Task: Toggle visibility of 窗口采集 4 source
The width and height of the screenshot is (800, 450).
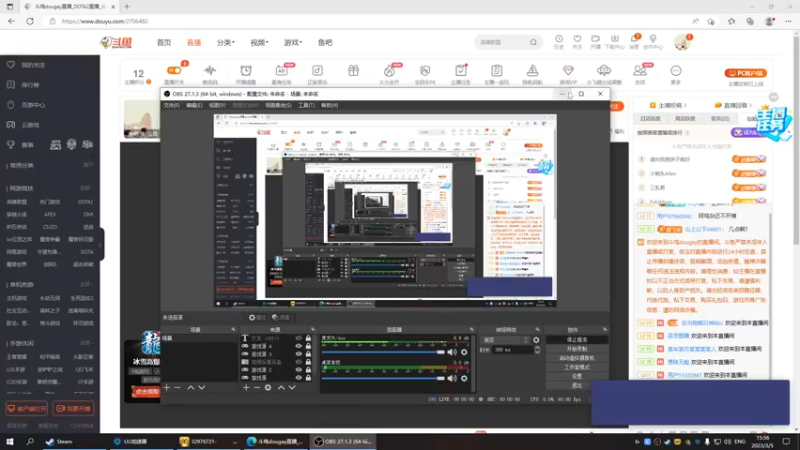Action: (x=298, y=346)
